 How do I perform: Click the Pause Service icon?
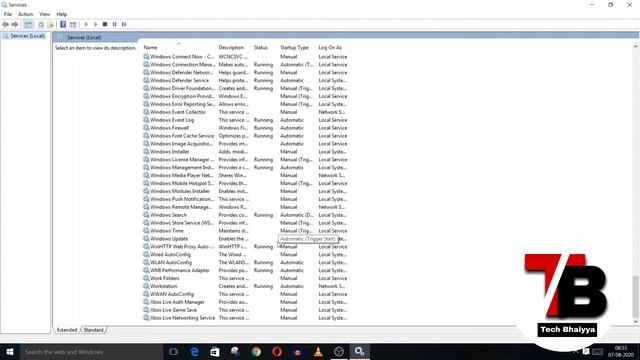coord(115,24)
